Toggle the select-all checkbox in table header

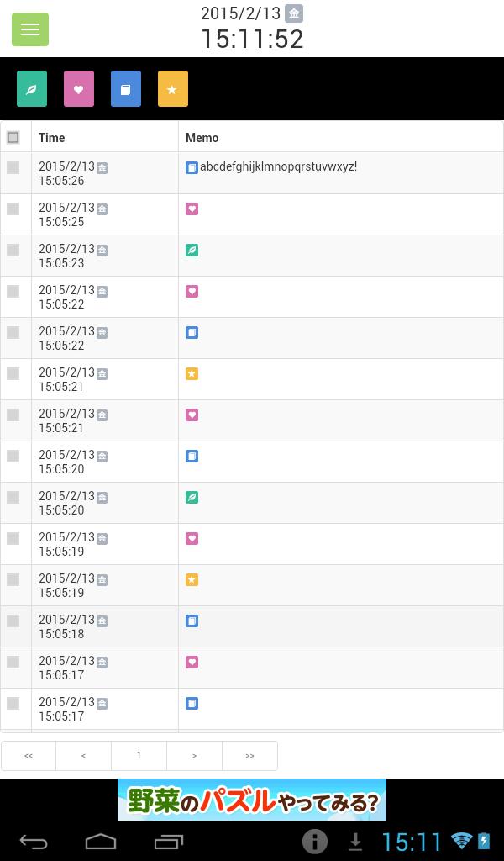[13, 137]
